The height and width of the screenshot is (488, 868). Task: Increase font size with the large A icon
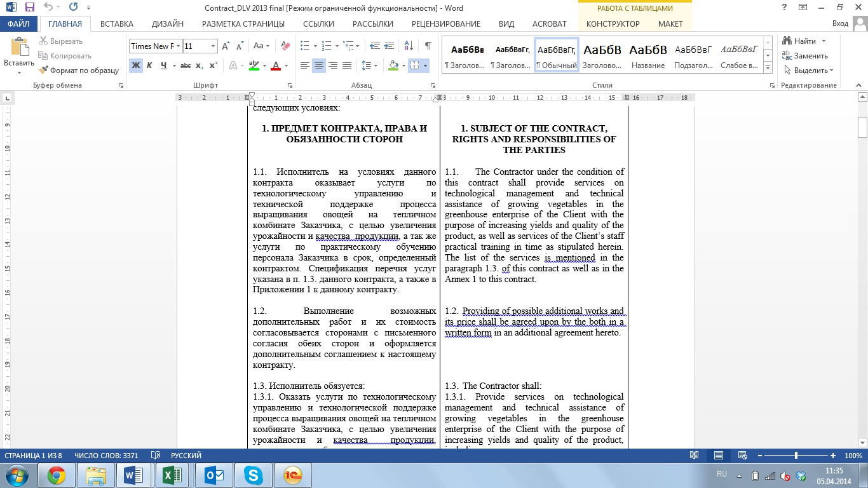tap(226, 46)
